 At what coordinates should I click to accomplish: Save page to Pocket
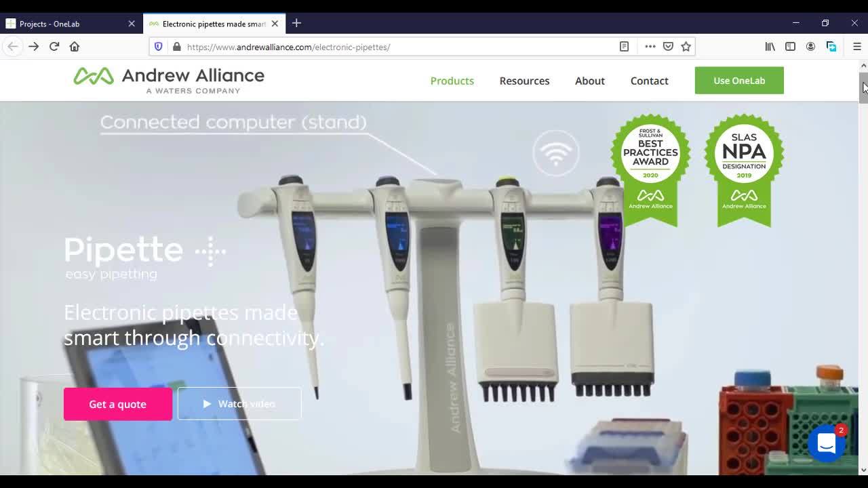(x=668, y=47)
